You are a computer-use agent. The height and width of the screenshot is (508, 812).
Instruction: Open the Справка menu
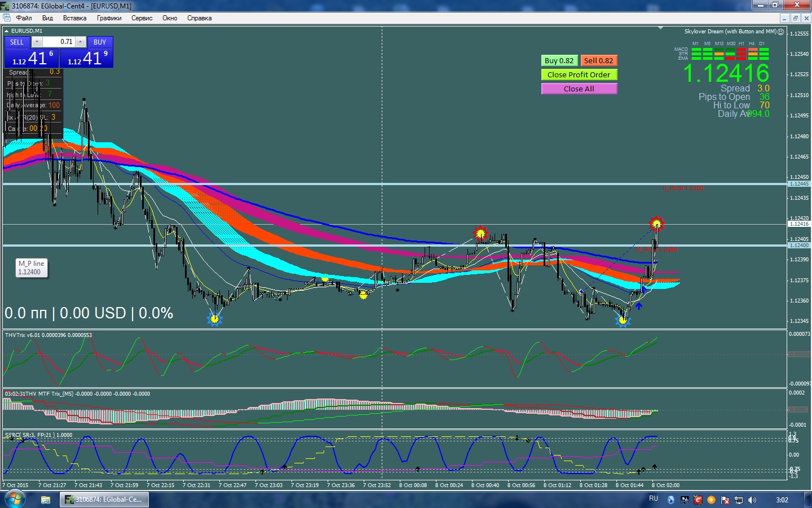(199, 18)
